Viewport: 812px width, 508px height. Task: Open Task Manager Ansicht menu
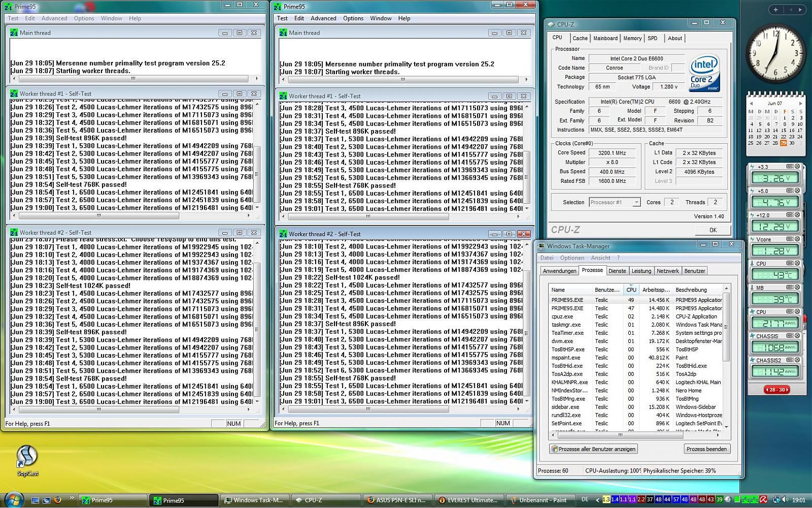(x=600, y=258)
